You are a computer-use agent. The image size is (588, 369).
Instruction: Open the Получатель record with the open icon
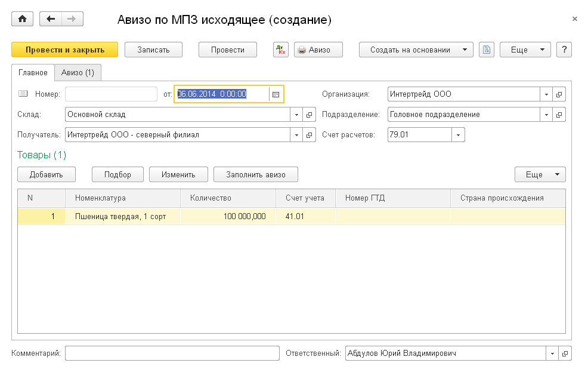click(x=309, y=135)
